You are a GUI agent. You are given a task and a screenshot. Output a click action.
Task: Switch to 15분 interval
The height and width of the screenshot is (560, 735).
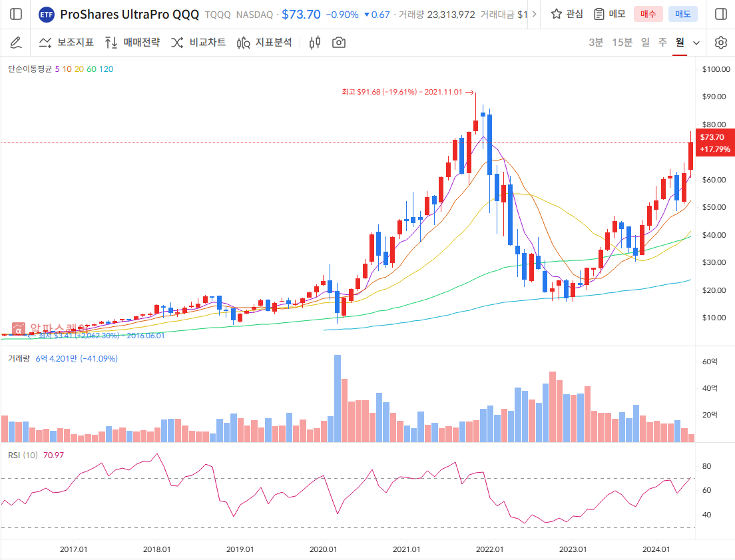pyautogui.click(x=622, y=43)
